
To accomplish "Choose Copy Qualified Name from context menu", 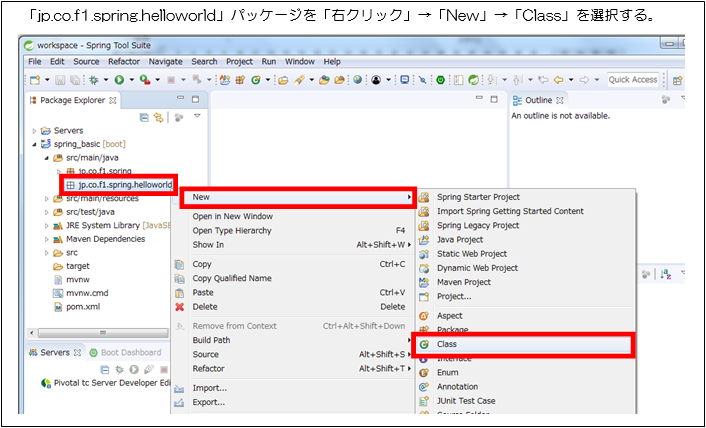I will pyautogui.click(x=231, y=278).
